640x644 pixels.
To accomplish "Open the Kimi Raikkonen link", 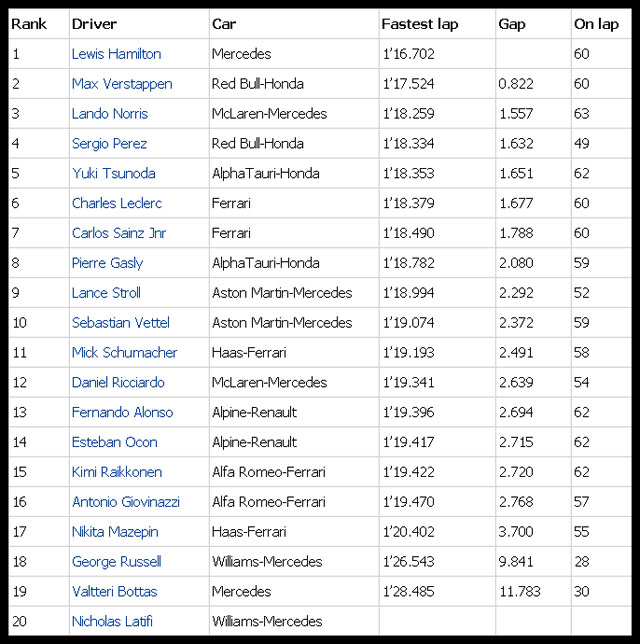I will (x=116, y=472).
